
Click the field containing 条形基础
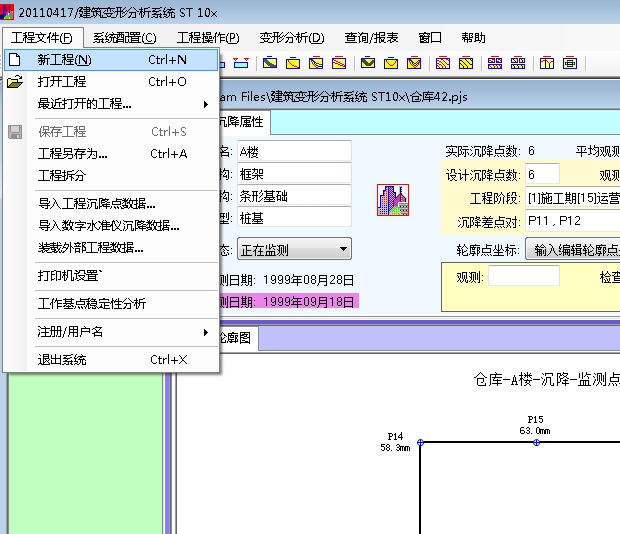click(x=294, y=195)
